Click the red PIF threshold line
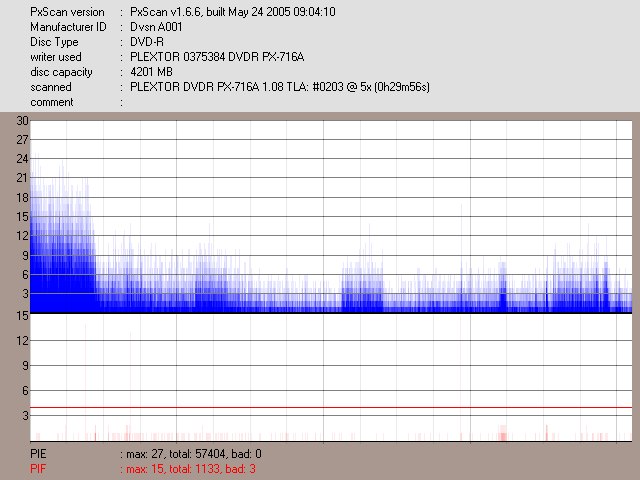This screenshot has height=480, width=640. coord(331,407)
